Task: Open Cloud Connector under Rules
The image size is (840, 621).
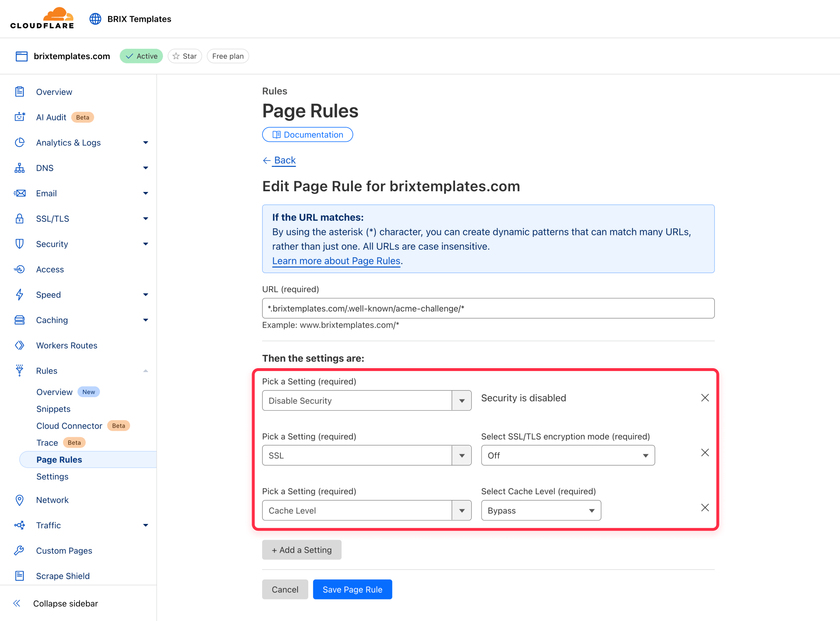Action: click(69, 425)
